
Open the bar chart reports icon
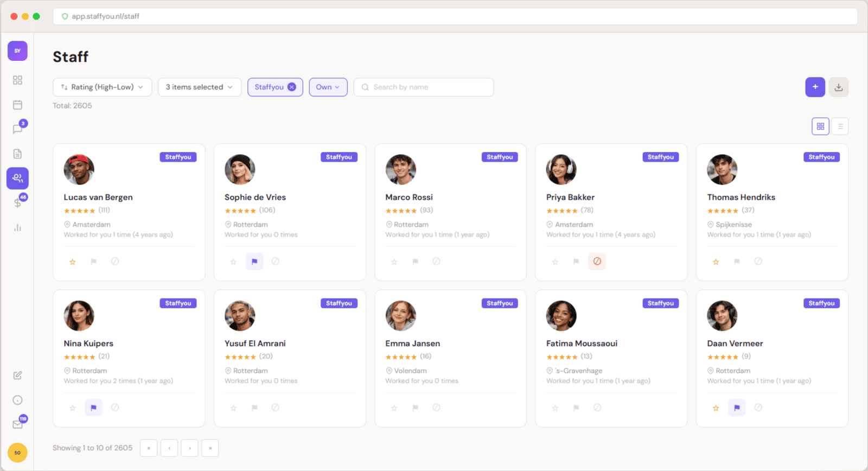(x=17, y=227)
